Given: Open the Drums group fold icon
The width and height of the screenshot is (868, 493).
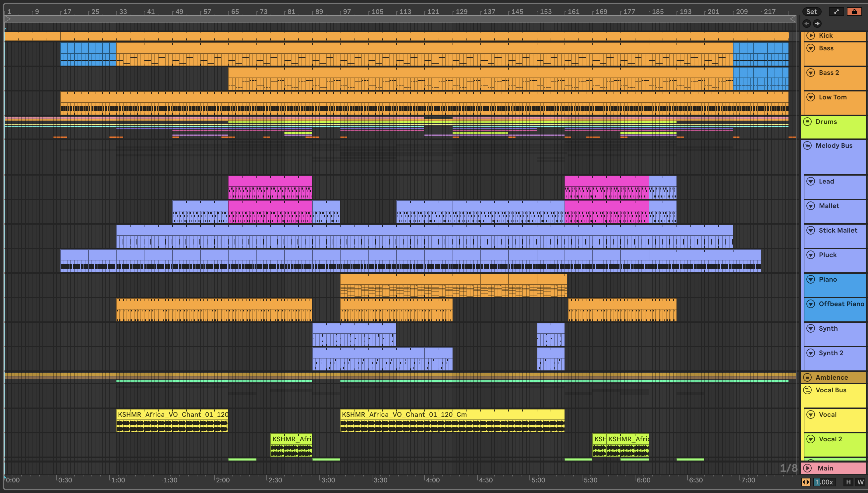Looking at the screenshot, I should 807,122.
